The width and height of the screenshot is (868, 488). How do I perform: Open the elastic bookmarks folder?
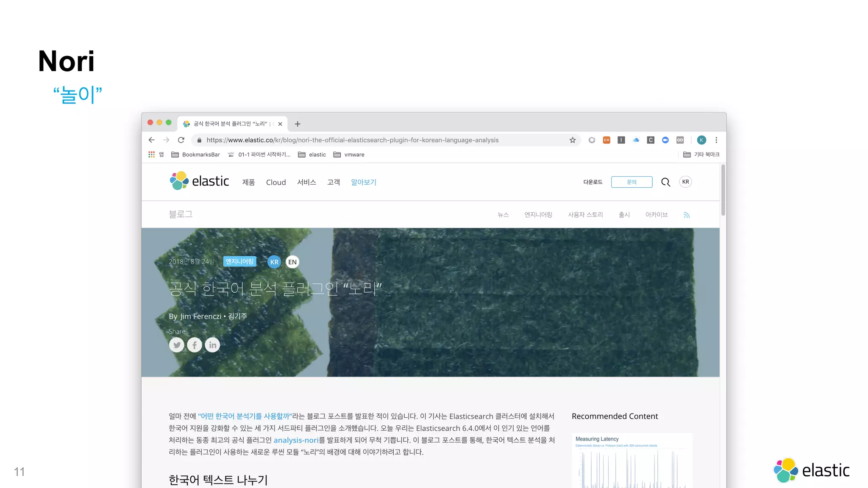(x=312, y=155)
